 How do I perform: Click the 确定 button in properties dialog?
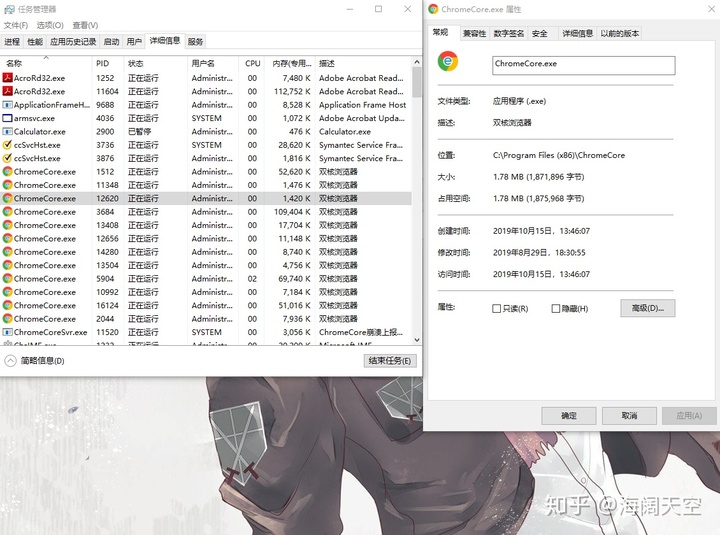[568, 416]
